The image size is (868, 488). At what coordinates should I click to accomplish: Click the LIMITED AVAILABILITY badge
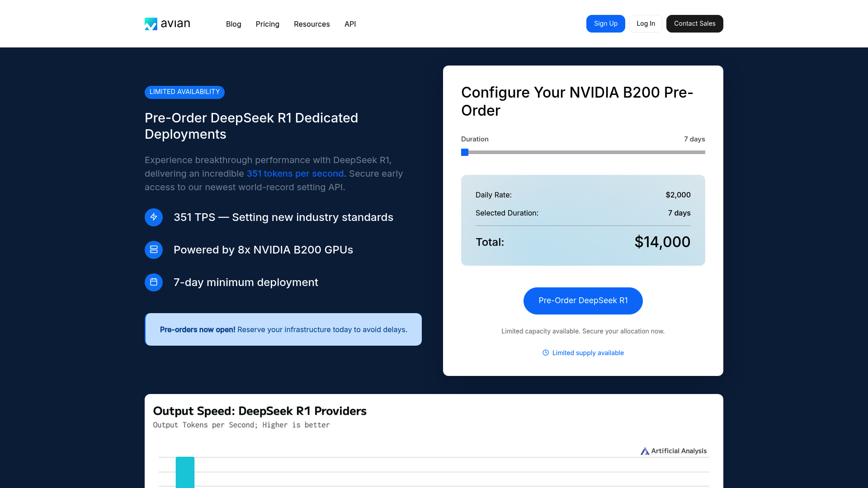[184, 92]
